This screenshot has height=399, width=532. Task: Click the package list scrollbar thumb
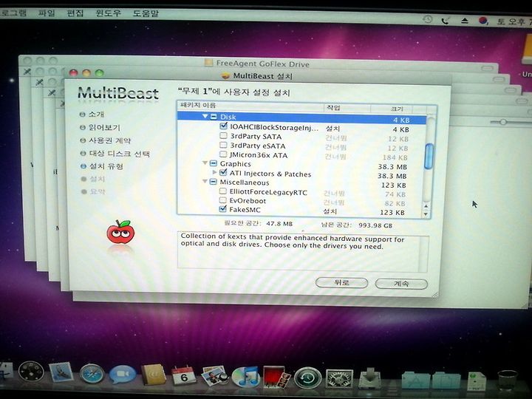tap(429, 157)
